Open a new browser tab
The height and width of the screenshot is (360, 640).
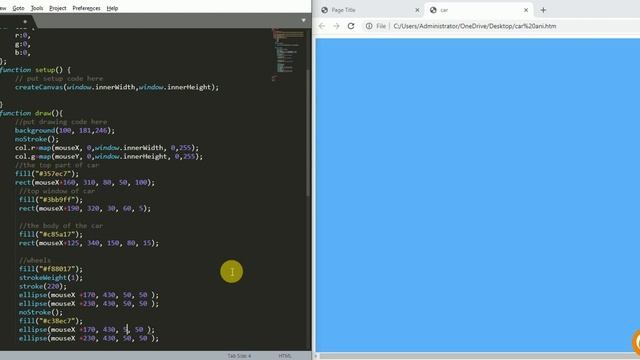pos(543,10)
